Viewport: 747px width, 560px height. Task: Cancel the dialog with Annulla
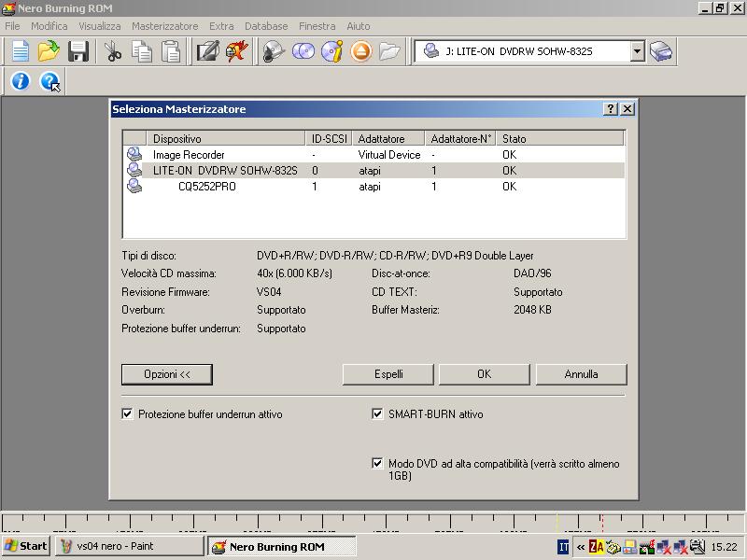581,374
